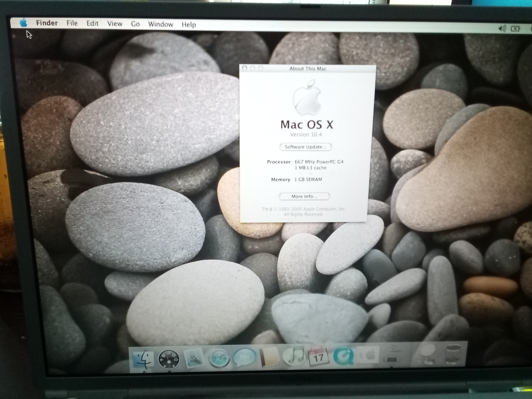The image size is (532, 399).
Task: Open the Finder application menu
Action: pos(47,23)
